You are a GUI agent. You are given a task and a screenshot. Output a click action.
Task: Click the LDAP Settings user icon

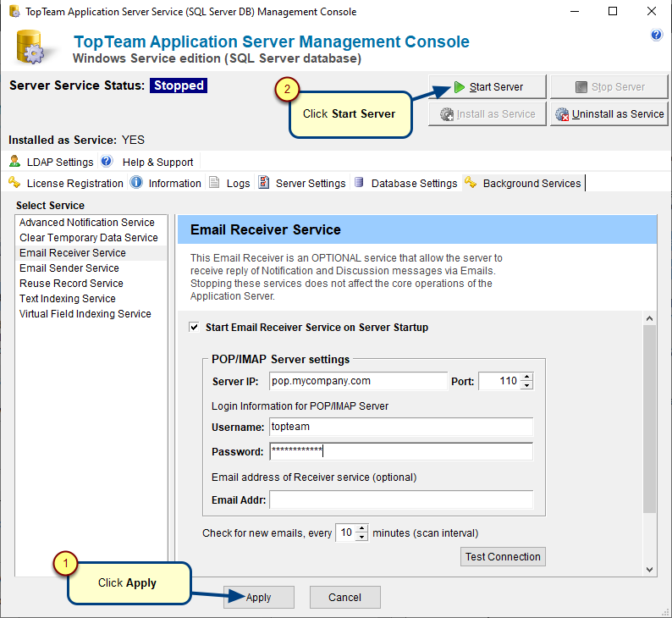coord(14,162)
